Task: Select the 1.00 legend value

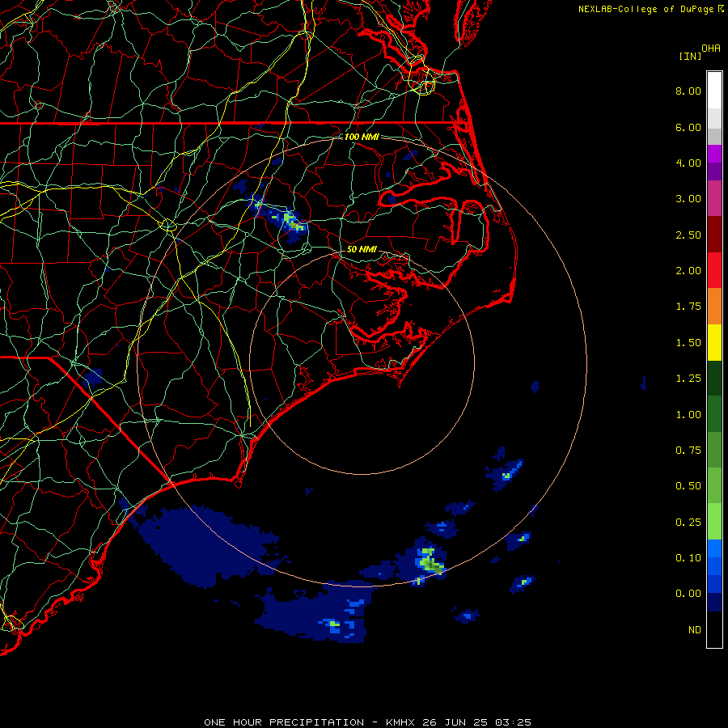Action: 688,415
